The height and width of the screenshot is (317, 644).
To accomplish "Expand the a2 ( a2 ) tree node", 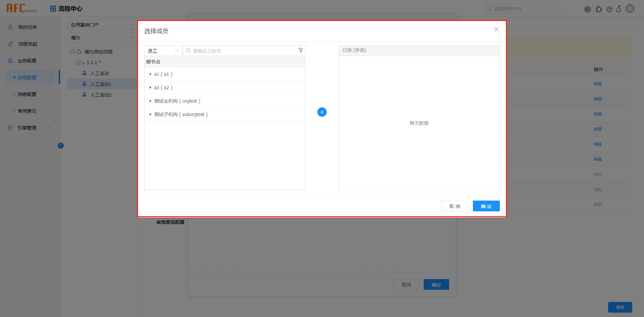I will [x=150, y=88].
